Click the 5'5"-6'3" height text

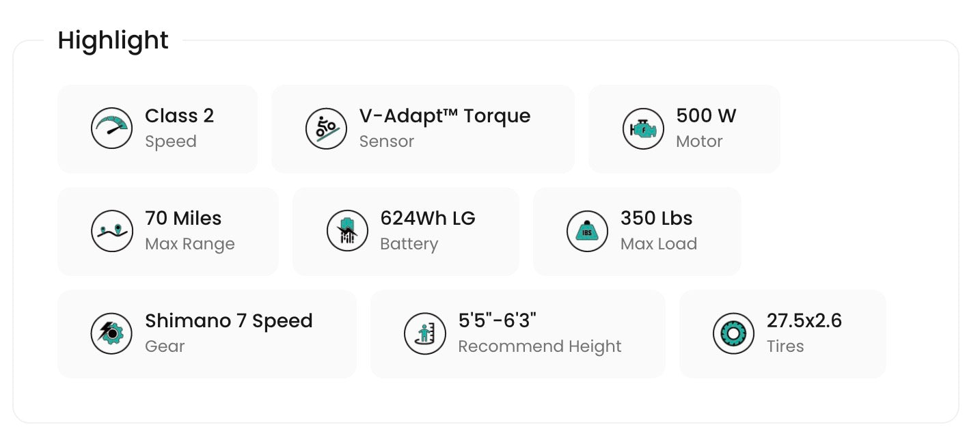tap(497, 321)
